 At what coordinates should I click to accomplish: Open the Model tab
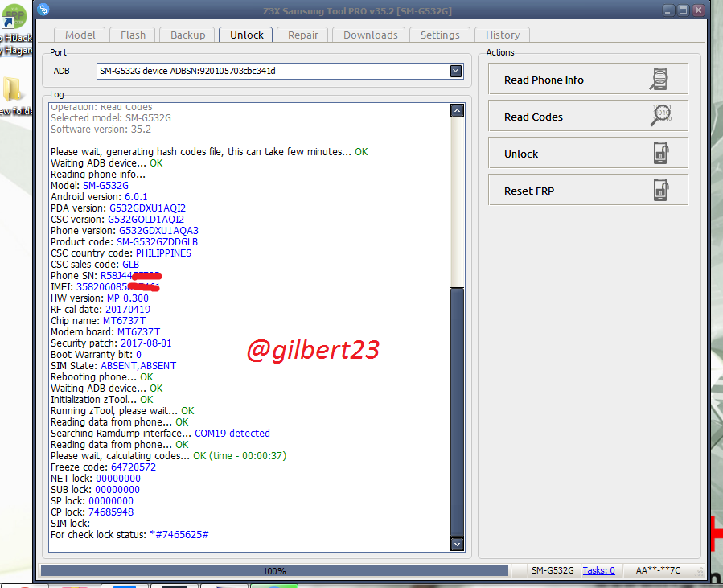click(80, 35)
